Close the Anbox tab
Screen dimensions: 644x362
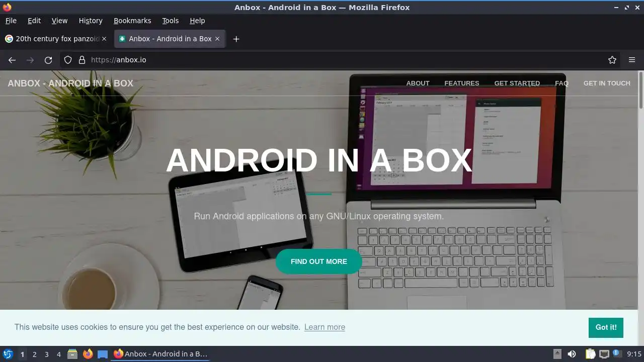(217, 39)
